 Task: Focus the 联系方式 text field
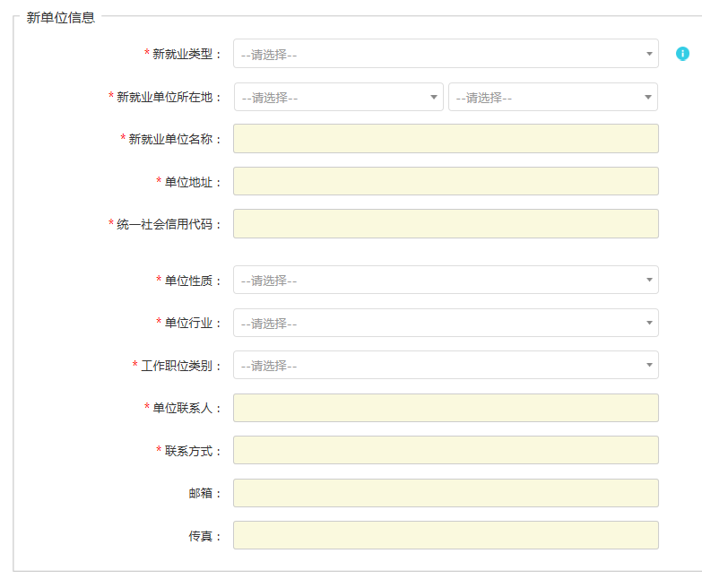[446, 450]
